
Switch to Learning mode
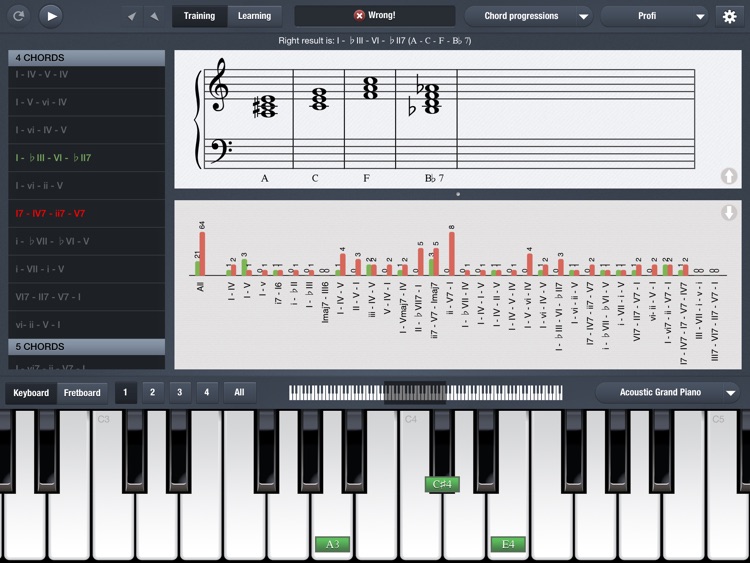(x=254, y=16)
